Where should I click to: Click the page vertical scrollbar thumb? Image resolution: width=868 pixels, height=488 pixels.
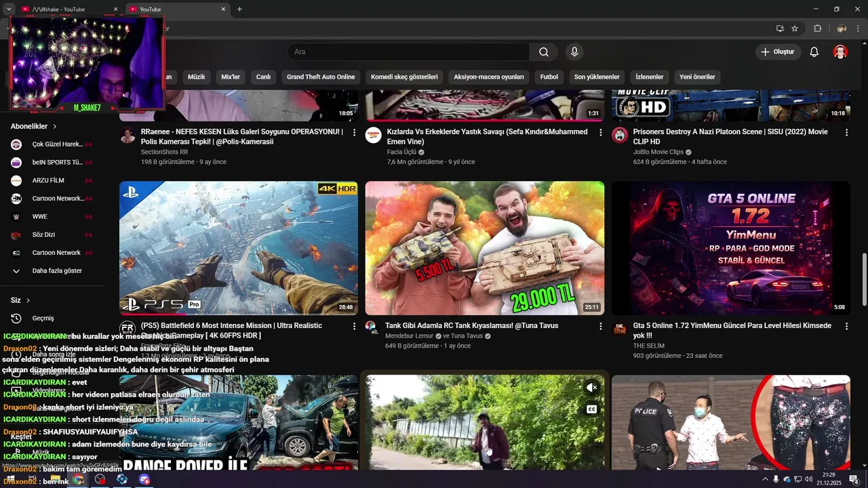pos(864,279)
